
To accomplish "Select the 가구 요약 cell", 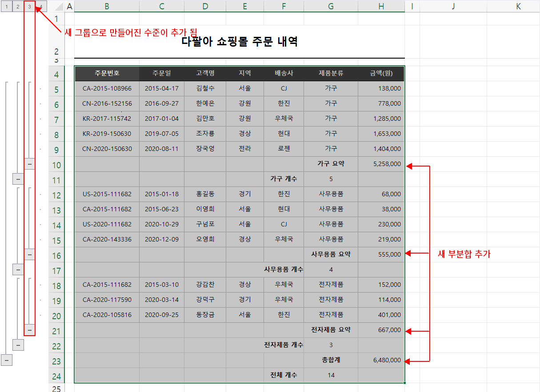I will coord(330,163).
